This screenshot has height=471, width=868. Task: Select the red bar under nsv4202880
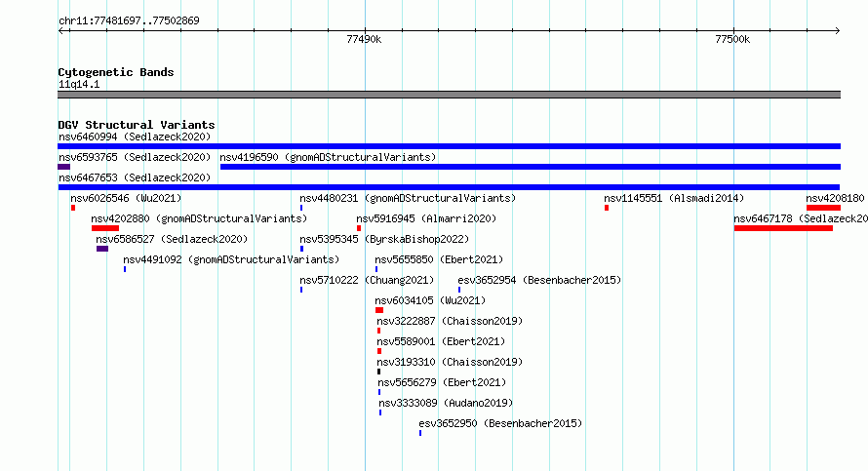(x=105, y=228)
